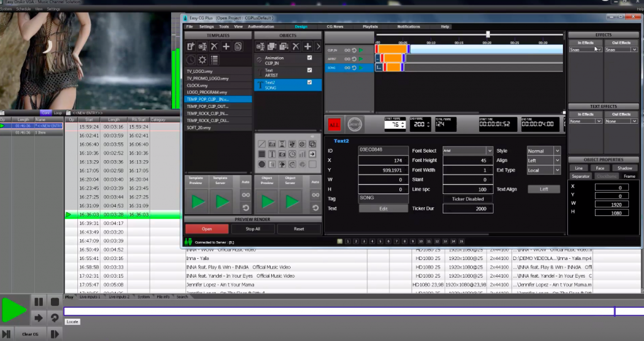This screenshot has width=644, height=341.
Task: Click the delete object X icon
Action: (295, 46)
